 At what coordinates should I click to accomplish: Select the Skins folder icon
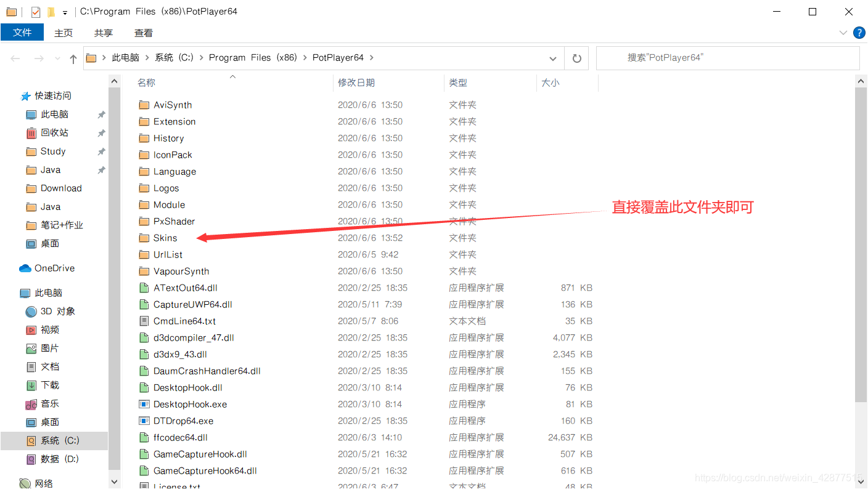click(x=144, y=238)
